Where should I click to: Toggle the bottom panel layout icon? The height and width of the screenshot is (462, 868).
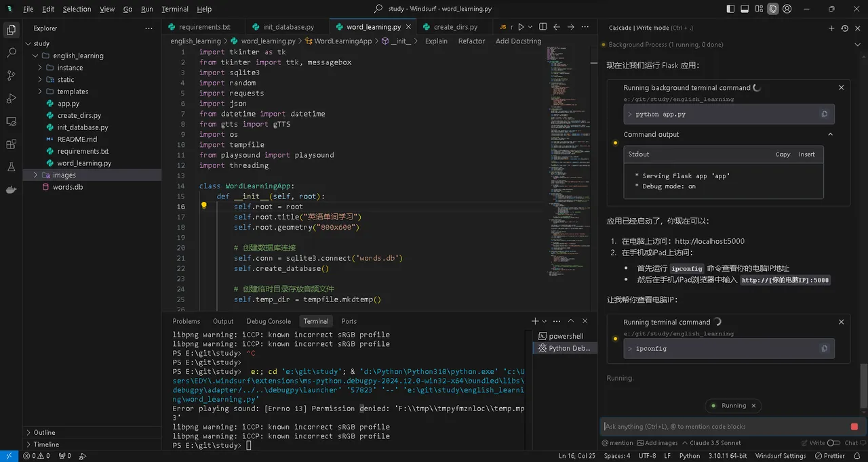[x=745, y=9]
